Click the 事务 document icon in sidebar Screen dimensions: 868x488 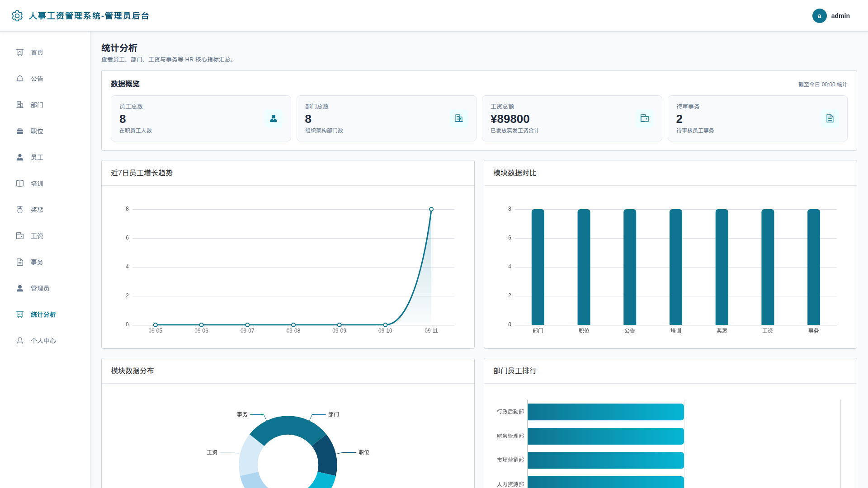20,262
